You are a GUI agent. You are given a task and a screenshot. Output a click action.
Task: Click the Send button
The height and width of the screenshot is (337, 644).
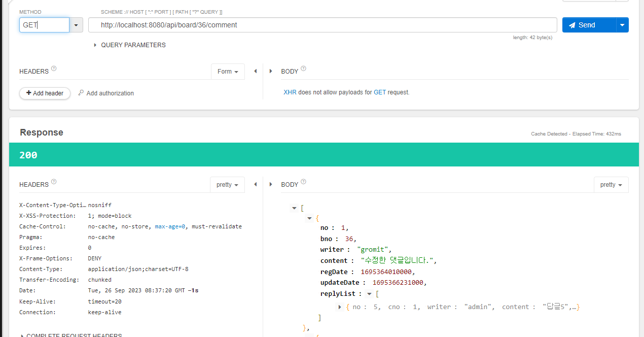tap(589, 25)
